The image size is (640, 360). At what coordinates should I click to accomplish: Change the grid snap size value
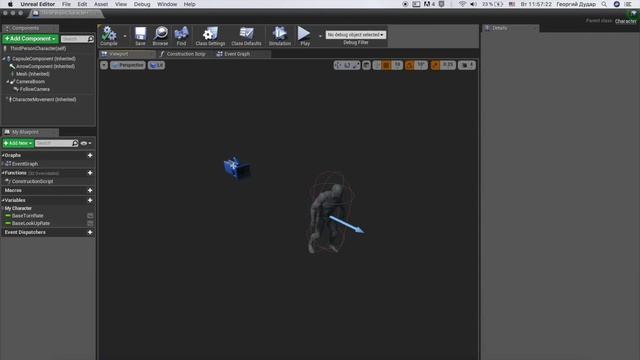click(x=397, y=65)
